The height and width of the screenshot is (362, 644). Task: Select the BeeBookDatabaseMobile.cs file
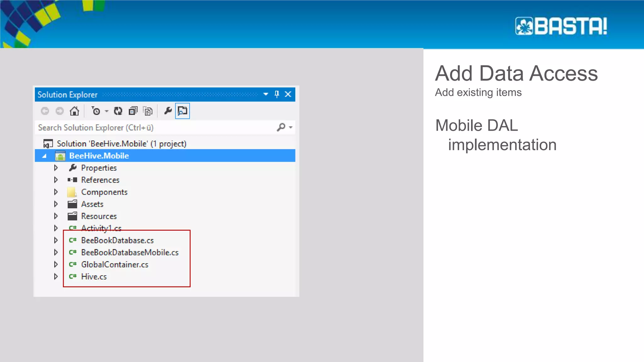pos(130,252)
